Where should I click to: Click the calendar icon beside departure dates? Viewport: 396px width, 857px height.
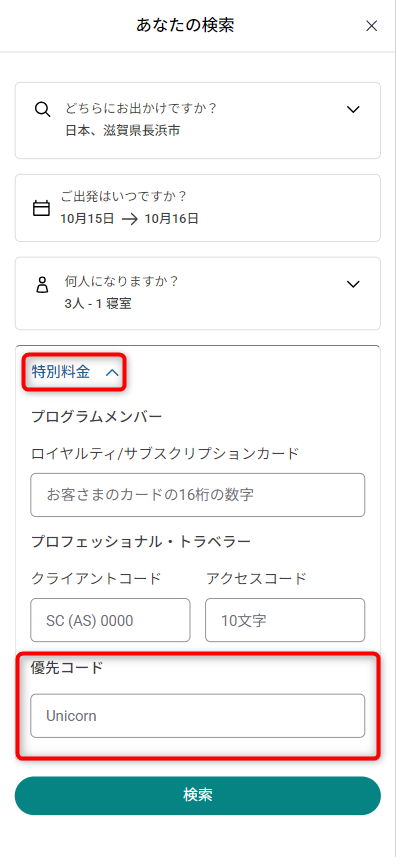pyautogui.click(x=42, y=208)
